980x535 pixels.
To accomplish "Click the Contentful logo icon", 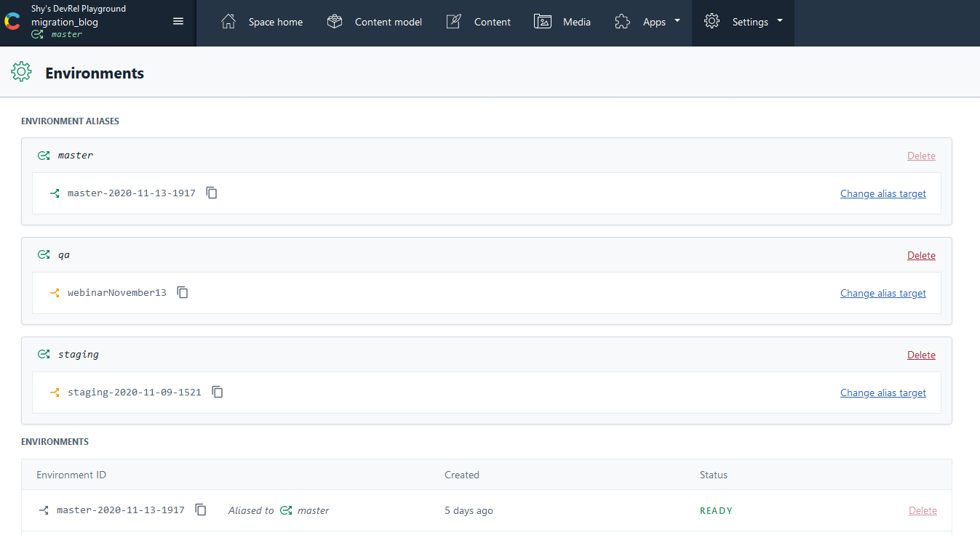I will 12,22.
